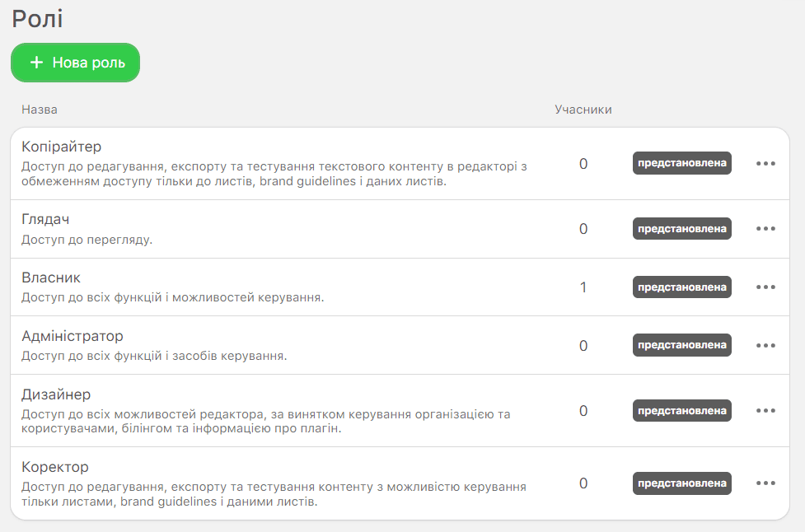The height and width of the screenshot is (532, 805).
Task: Click the представновлена badge for Копірайтер
Action: click(681, 163)
